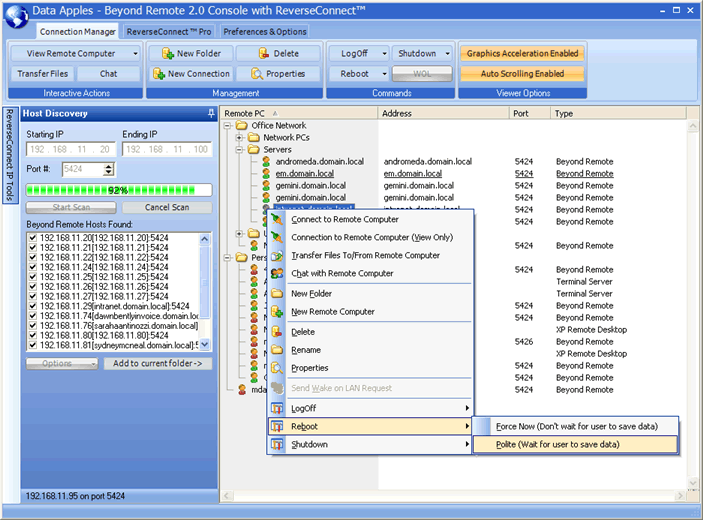Screen dimensions: 703x520
Task: Toggle Auto Scrolling Enabled
Action: 522,74
